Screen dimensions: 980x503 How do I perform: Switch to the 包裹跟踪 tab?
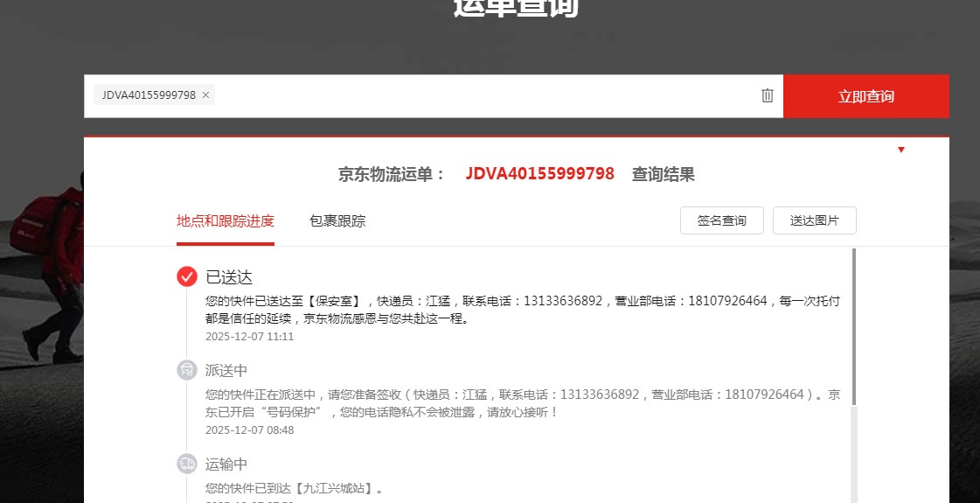(337, 221)
